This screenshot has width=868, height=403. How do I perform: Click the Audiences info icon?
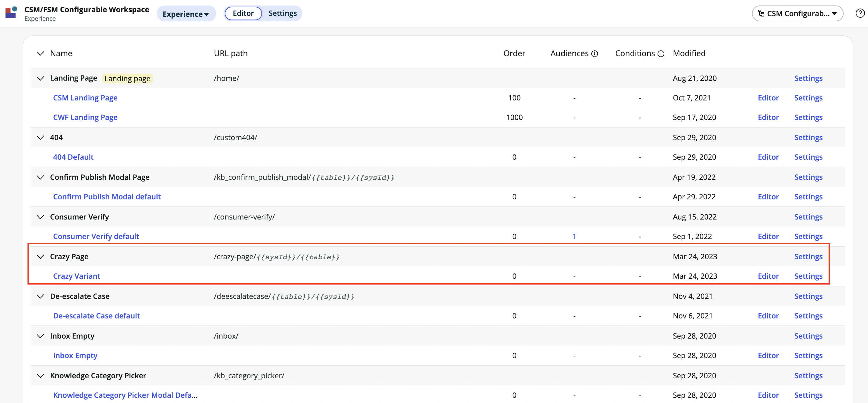[x=595, y=54]
